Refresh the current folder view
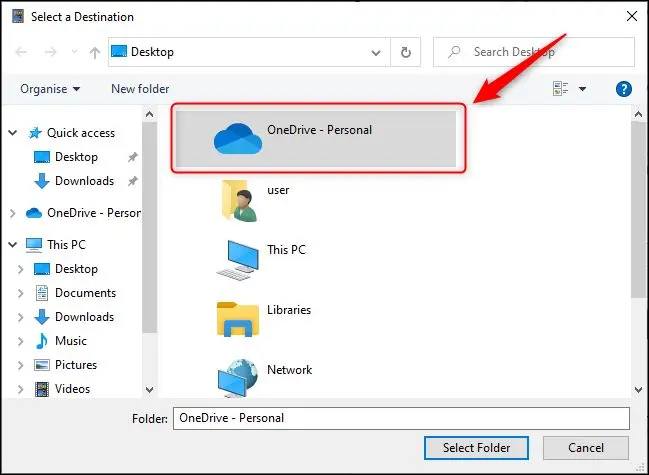Viewport: 649px width, 475px height. tap(406, 52)
